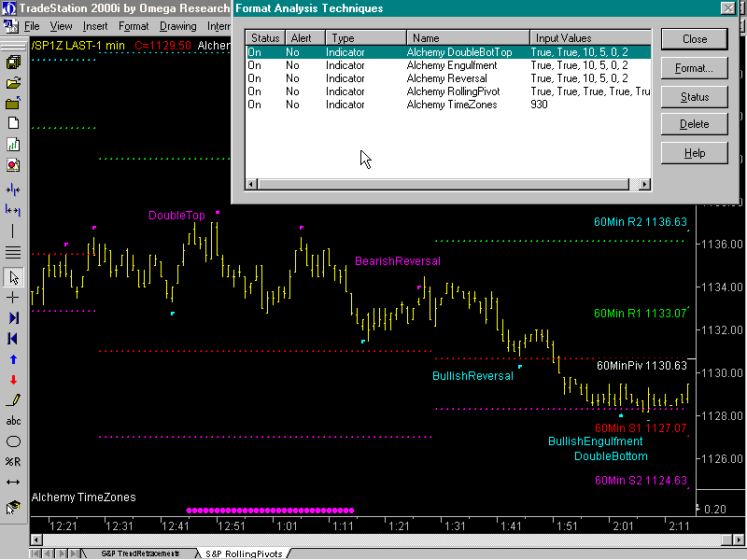Select the trendline pencil tool

pos(13,400)
